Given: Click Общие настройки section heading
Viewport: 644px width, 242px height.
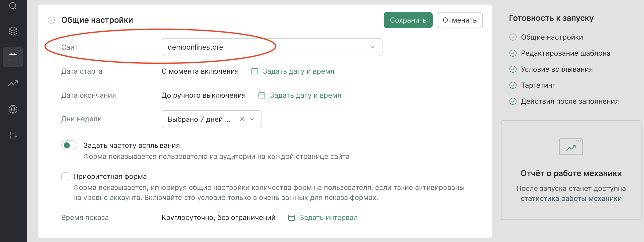Looking at the screenshot, I should coord(97,20).
